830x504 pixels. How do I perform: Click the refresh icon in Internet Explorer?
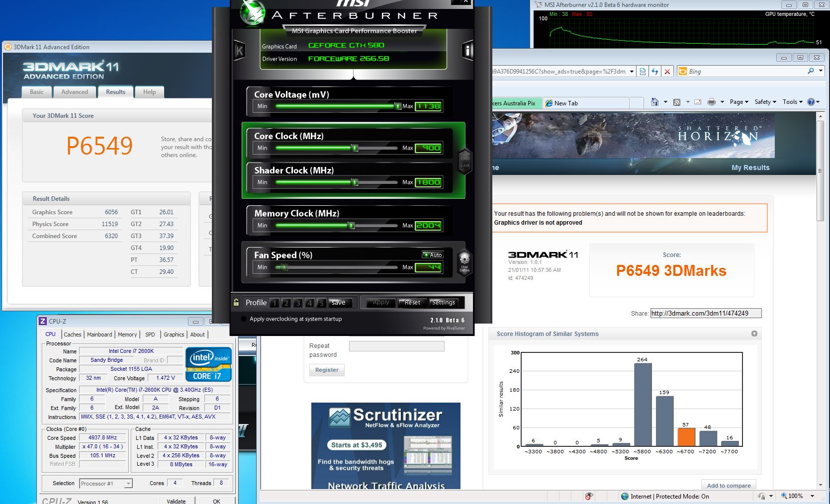(x=655, y=72)
